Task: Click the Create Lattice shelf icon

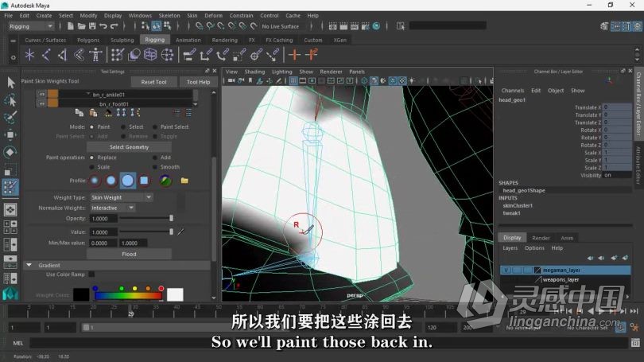Action: [x=150, y=55]
